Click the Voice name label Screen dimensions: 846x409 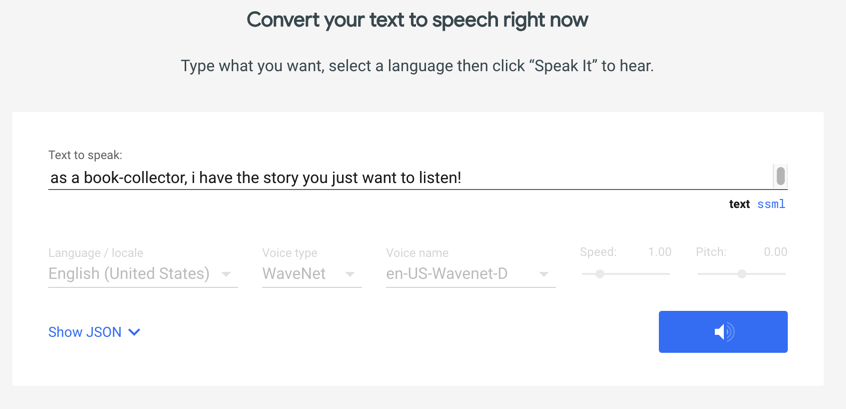417,253
